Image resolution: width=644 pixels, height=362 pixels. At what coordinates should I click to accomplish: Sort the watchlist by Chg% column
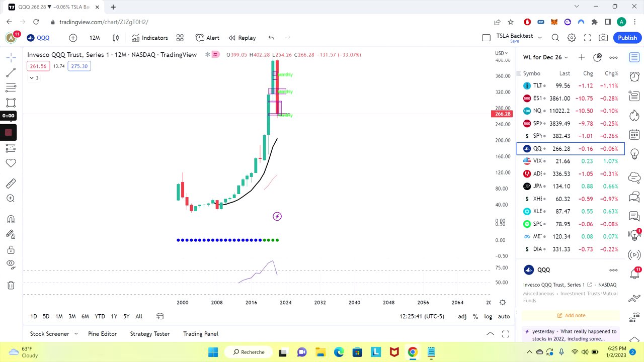[x=611, y=73]
